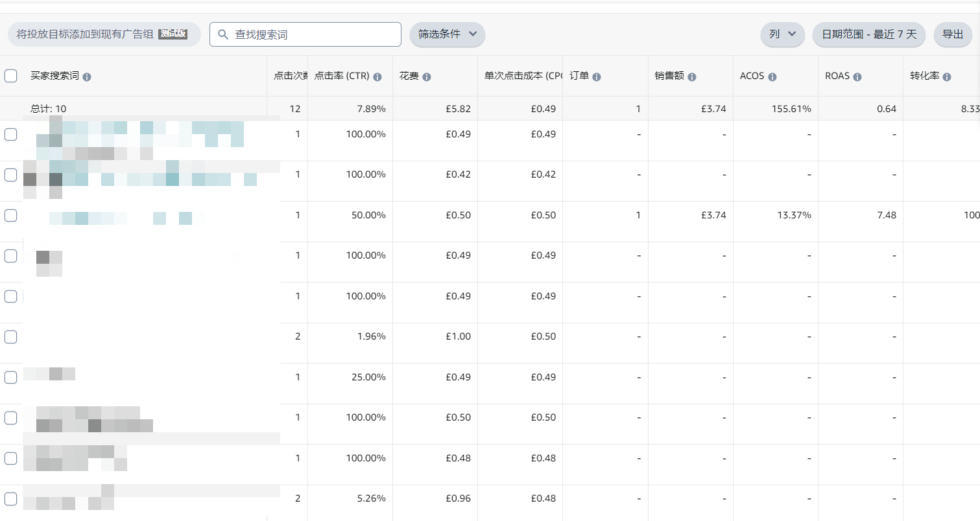
Task: Open the 筛选条件 filter dropdown
Action: 446,34
